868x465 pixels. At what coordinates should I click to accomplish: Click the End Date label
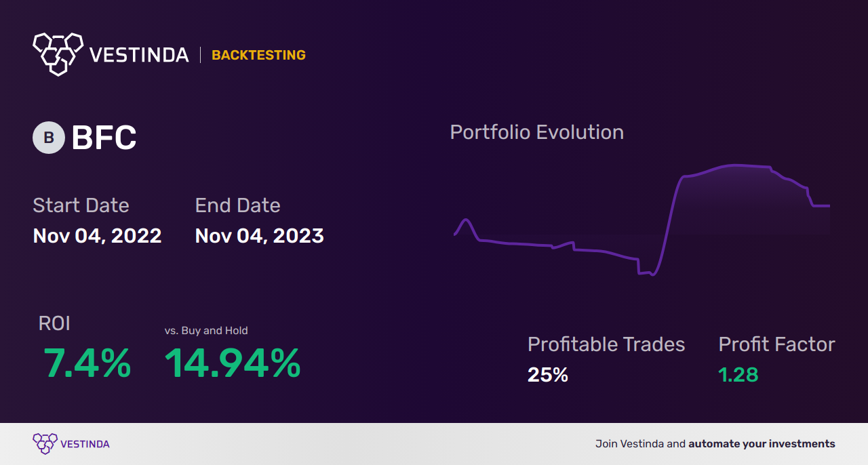(237, 205)
